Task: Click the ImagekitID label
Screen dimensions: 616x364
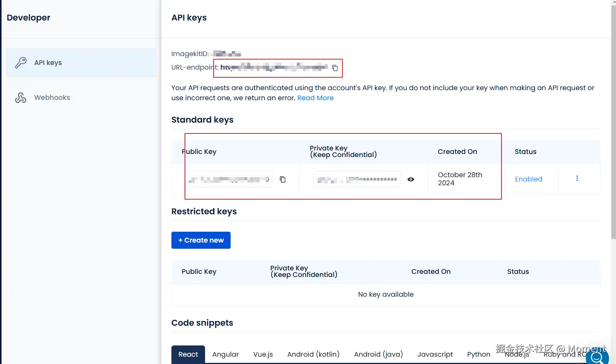Action: (190, 54)
